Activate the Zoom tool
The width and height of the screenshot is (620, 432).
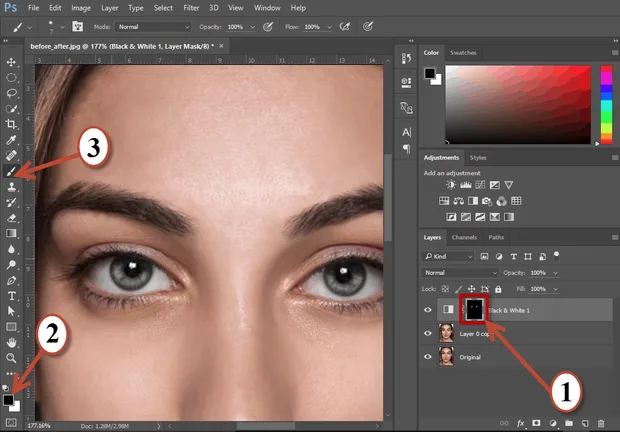pyautogui.click(x=11, y=358)
